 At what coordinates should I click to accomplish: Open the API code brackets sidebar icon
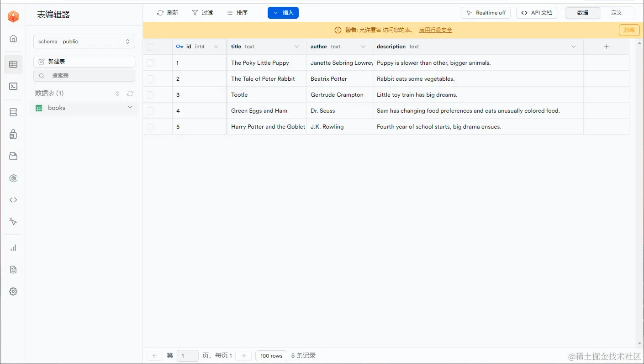[x=13, y=200]
